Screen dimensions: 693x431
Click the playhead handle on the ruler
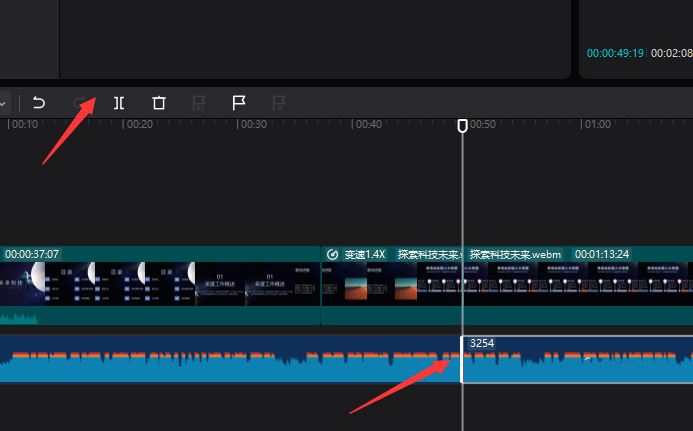462,126
